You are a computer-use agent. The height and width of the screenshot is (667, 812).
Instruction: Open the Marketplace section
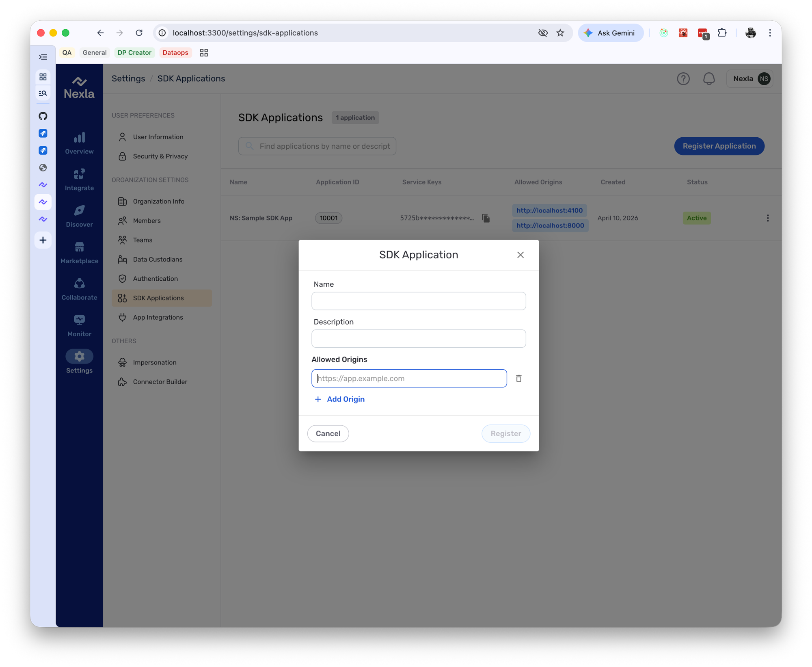point(79,252)
